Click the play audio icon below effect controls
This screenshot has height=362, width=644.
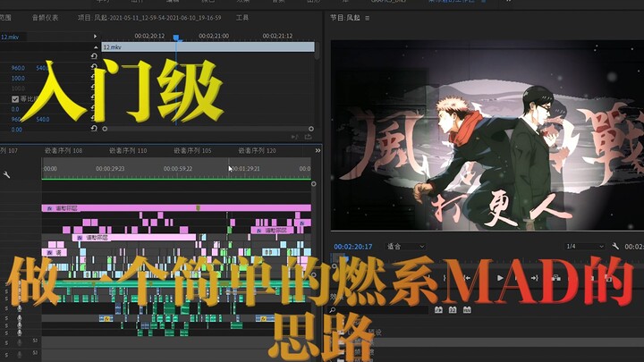[x=294, y=137]
